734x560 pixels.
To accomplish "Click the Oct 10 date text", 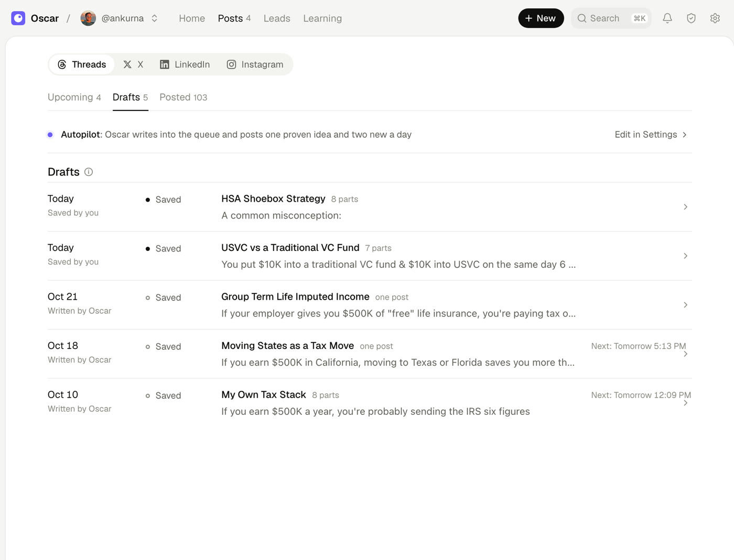I will click(63, 394).
